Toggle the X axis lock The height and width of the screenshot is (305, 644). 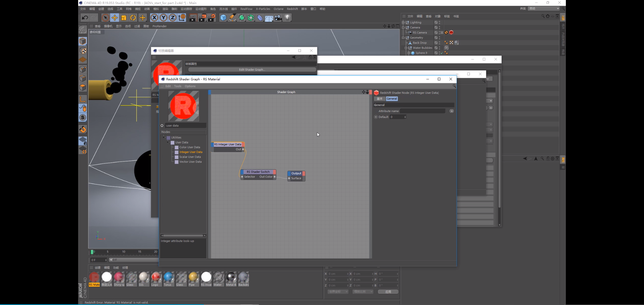pos(154,18)
